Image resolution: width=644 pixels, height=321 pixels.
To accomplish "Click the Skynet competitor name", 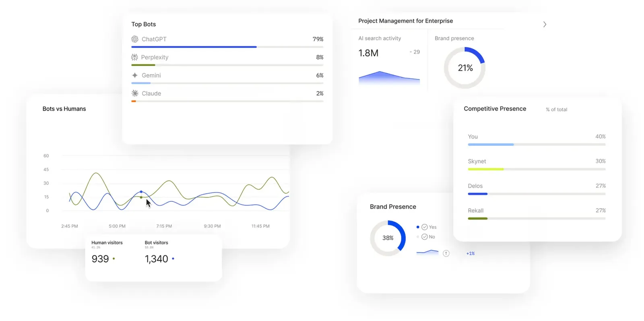I will pos(477,161).
